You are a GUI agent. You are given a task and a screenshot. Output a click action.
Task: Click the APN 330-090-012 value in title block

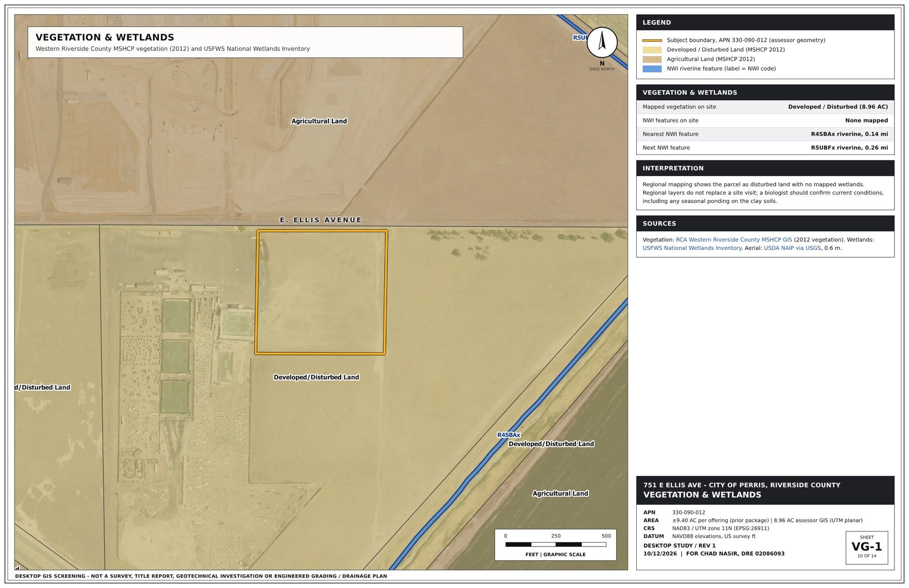(x=688, y=512)
